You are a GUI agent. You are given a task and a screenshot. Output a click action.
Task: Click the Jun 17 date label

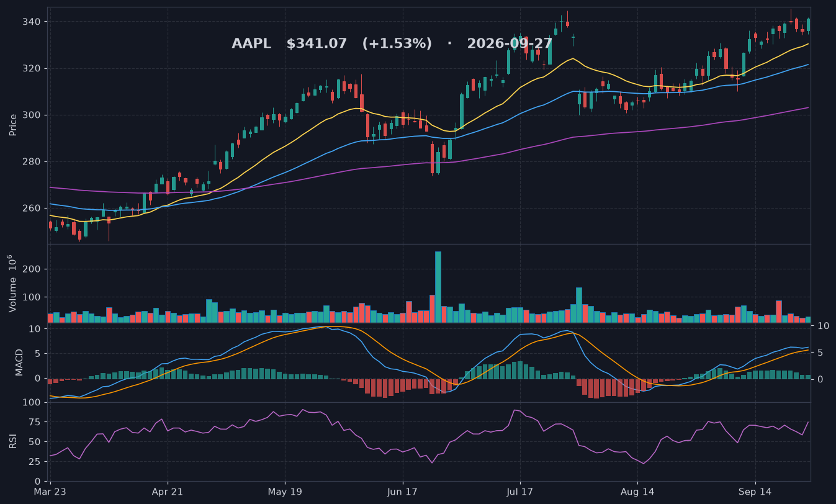(x=402, y=491)
